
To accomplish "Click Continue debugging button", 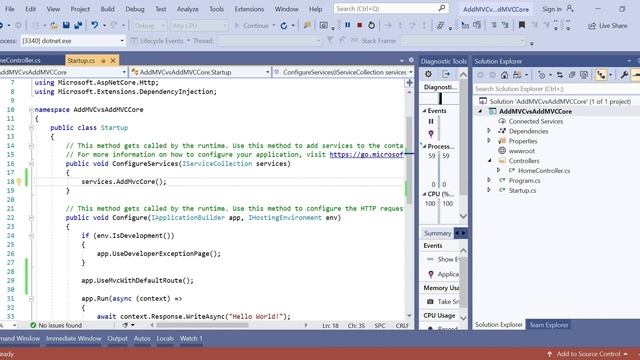I will point(252,26).
